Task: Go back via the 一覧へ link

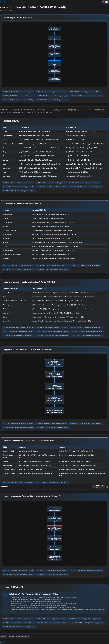Action: click(x=3, y=2)
